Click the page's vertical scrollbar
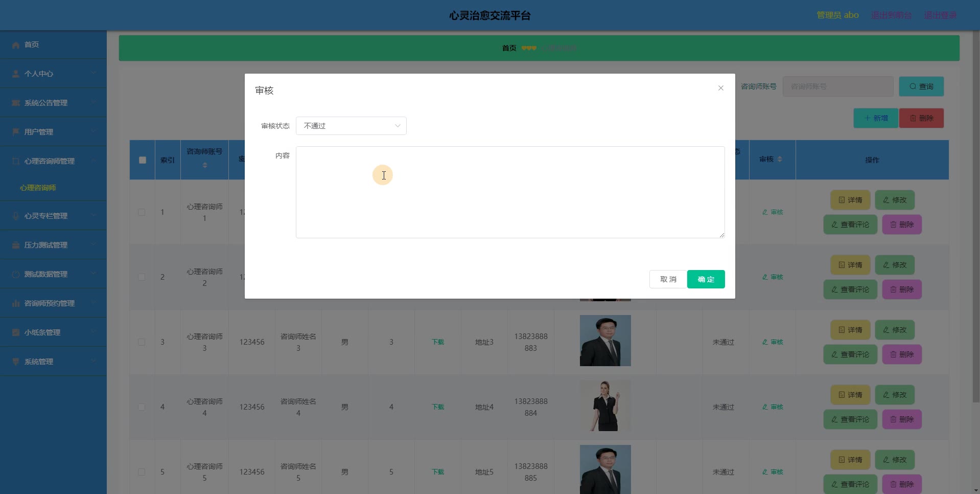Viewport: 980px width, 494px height. [976, 217]
